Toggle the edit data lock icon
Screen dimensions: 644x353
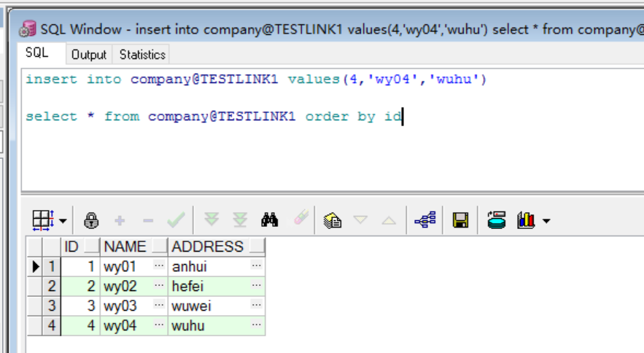click(91, 220)
